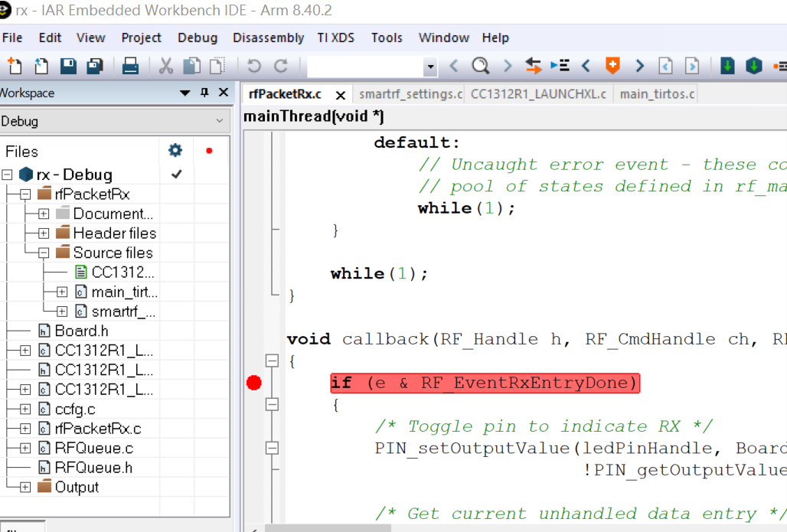Image resolution: width=787 pixels, height=532 pixels.
Task: Click the Undo toolbar icon
Action: [254, 66]
